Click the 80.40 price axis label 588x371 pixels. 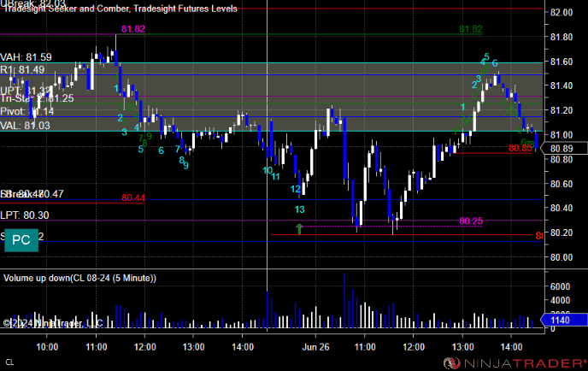(x=562, y=209)
